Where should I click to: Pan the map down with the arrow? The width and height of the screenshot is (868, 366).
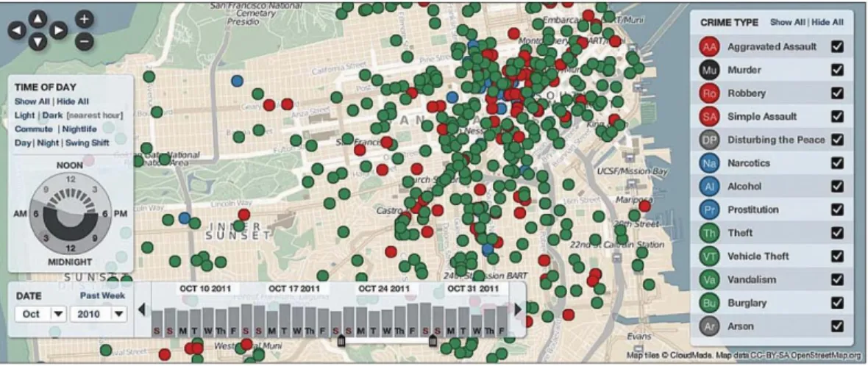(37, 41)
